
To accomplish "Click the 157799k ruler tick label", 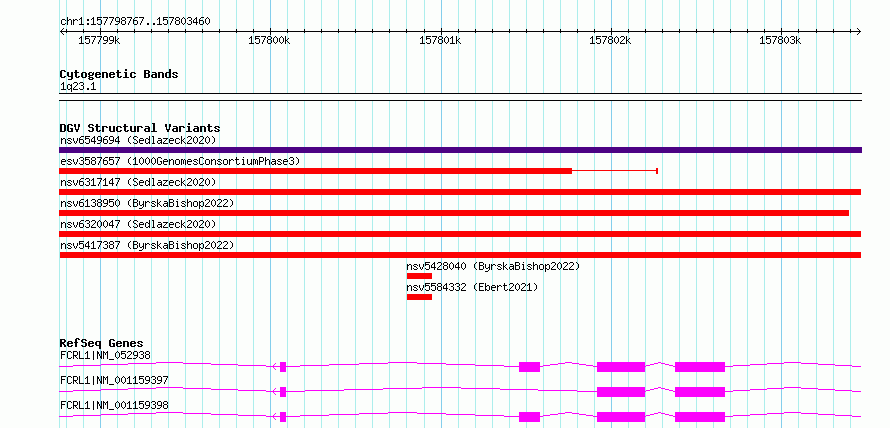I will [x=99, y=40].
